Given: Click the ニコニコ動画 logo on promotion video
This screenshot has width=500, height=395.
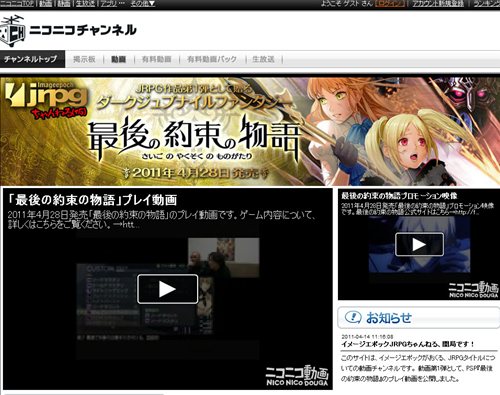Looking at the screenshot, I should pyautogui.click(x=474, y=289).
